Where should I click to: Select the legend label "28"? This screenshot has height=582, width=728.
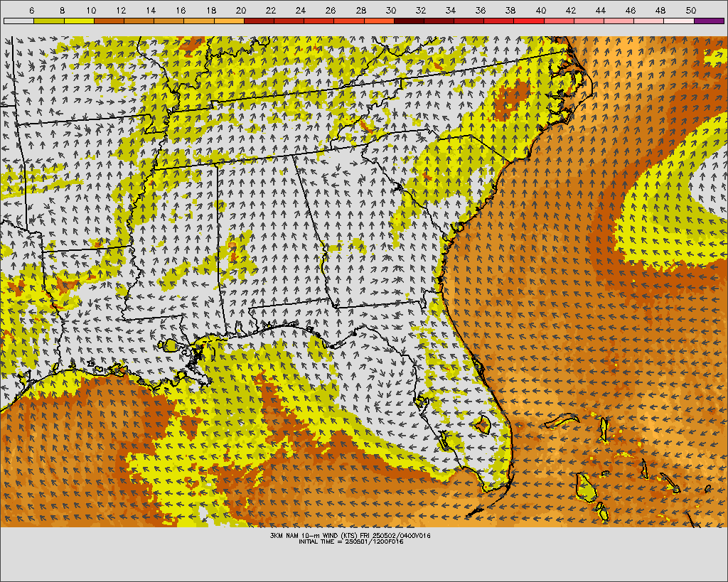[x=360, y=10]
